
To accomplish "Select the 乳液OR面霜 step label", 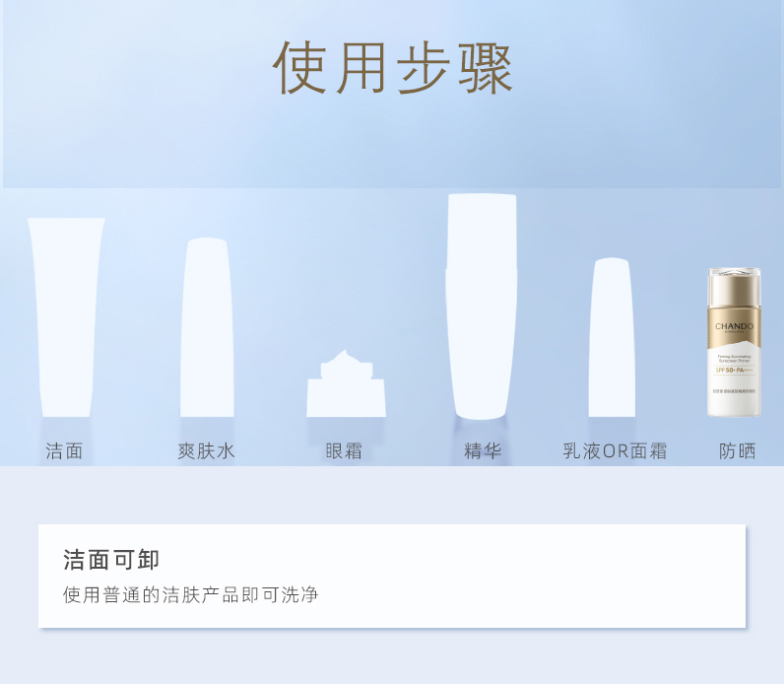I will [x=615, y=450].
